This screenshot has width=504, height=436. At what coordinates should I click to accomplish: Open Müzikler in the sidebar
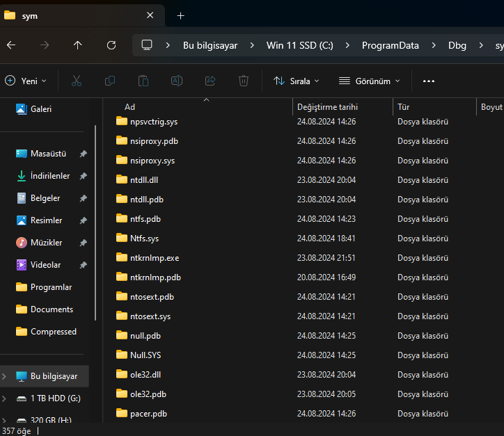[45, 243]
